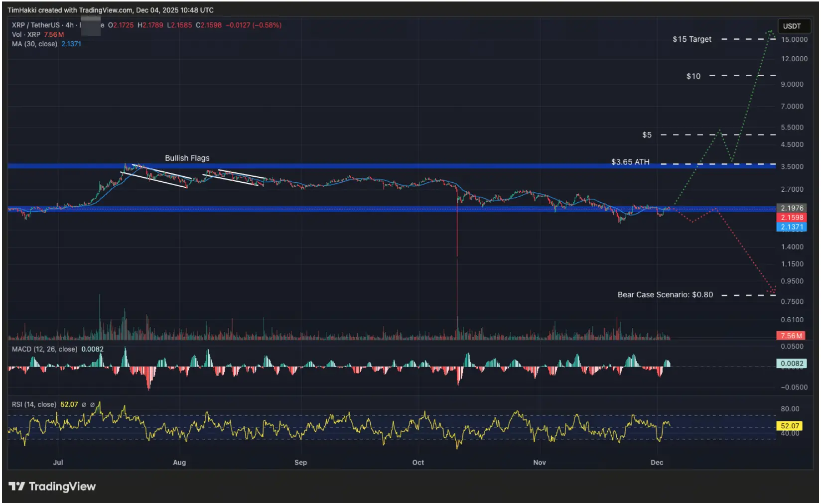Click the first ø icon beside RSI value

[x=85, y=404]
